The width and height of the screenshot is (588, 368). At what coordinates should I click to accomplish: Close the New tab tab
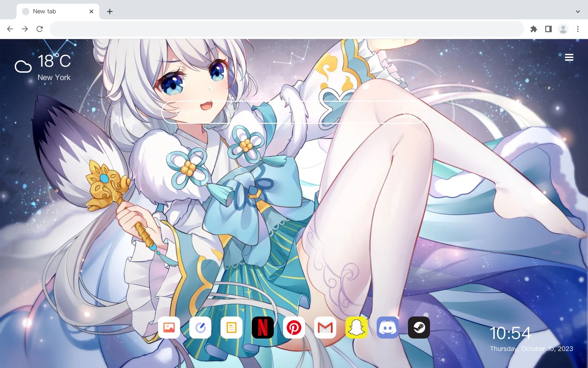pos(91,11)
